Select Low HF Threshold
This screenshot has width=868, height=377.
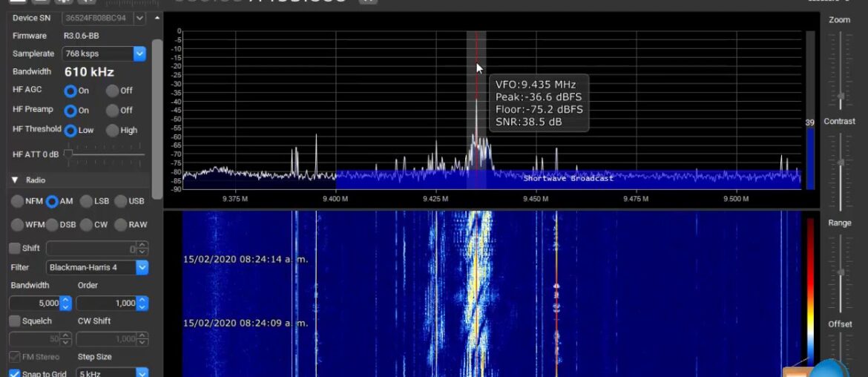coord(70,131)
